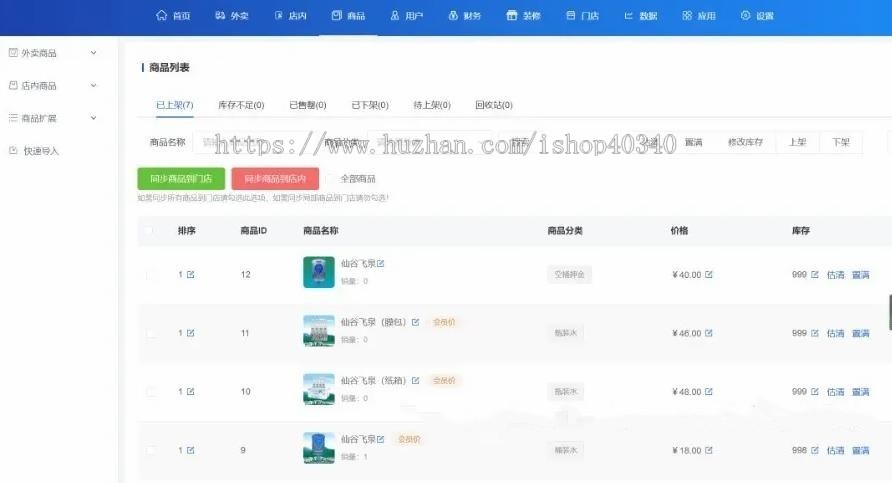The image size is (892, 483).
Task: Edit the ¥46.00 price
Action: point(709,333)
